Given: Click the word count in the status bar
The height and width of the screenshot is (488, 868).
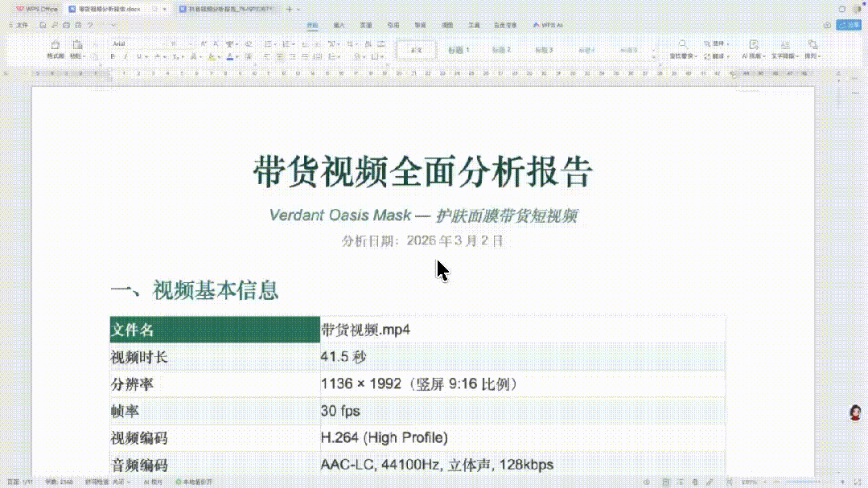Looking at the screenshot, I should click(56, 479).
